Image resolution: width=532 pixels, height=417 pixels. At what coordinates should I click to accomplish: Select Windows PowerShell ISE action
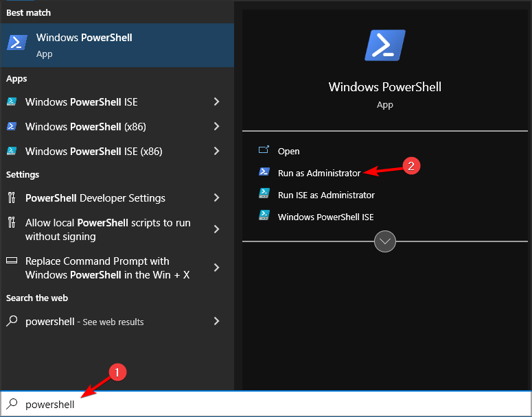pos(325,217)
